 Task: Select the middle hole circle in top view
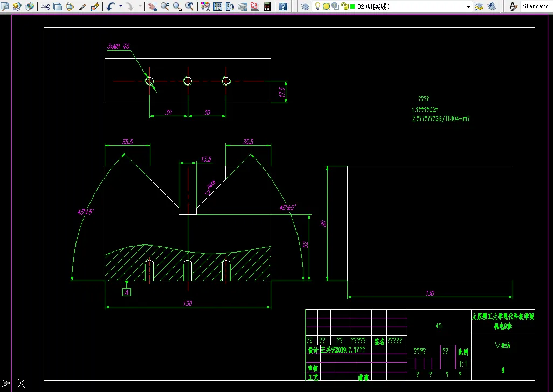pyautogui.click(x=188, y=81)
